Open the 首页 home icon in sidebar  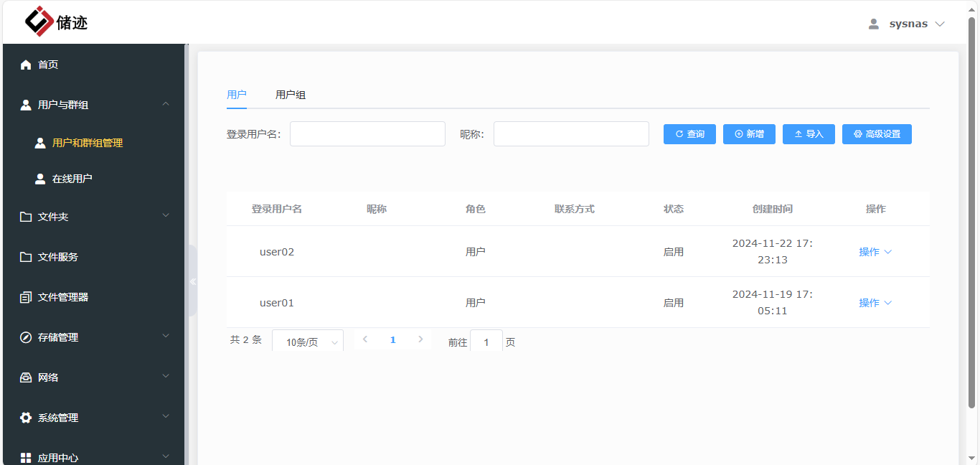pyautogui.click(x=25, y=64)
